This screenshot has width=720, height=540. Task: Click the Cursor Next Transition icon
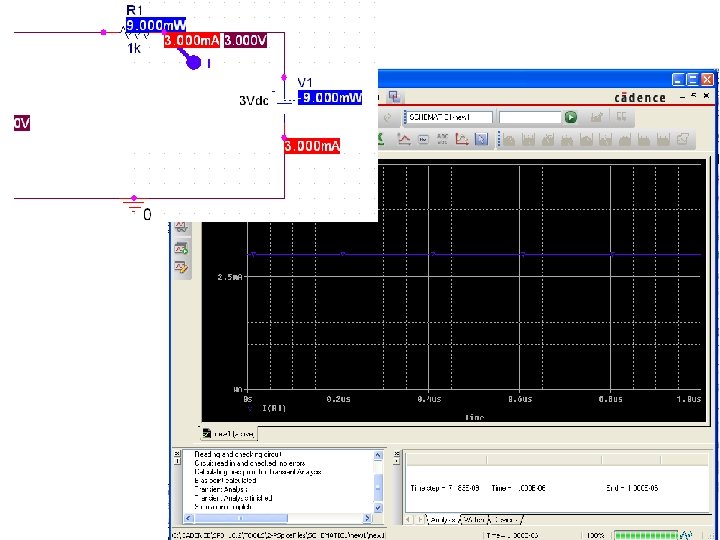[x=644, y=140]
